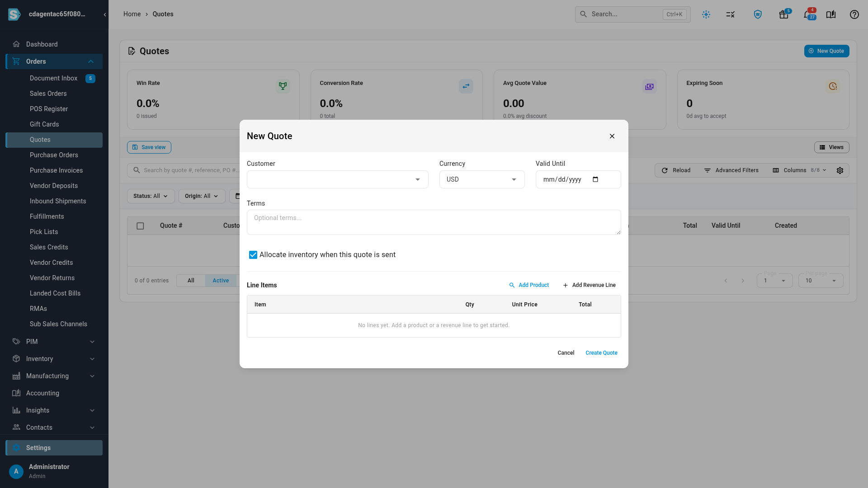868x488 pixels.
Task: Open the gift box icon in header
Action: pos(784,14)
